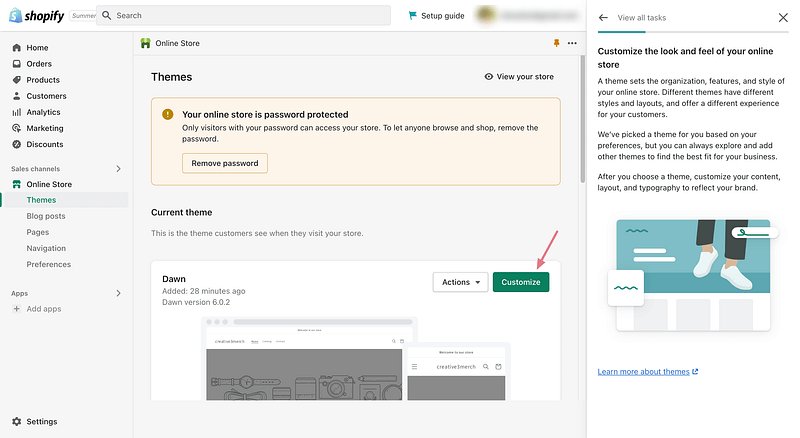Click the Dawn desktop theme preview
This screenshot has height=438, width=800.
point(304,358)
